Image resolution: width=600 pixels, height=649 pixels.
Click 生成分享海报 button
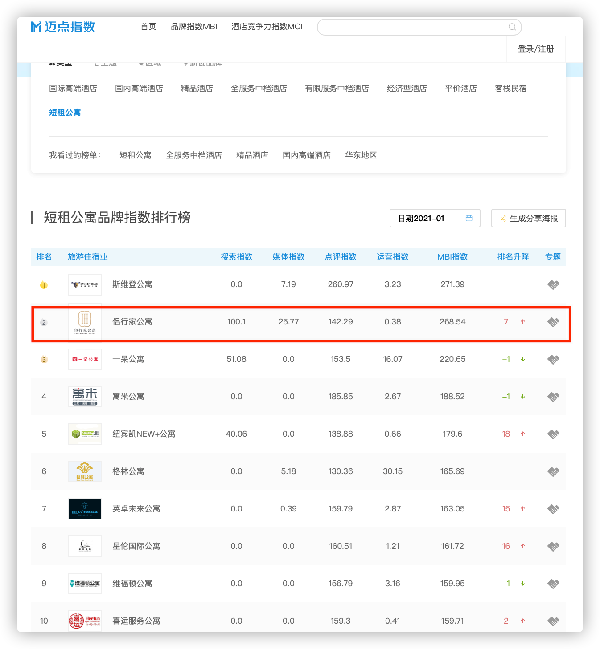pyautogui.click(x=528, y=218)
